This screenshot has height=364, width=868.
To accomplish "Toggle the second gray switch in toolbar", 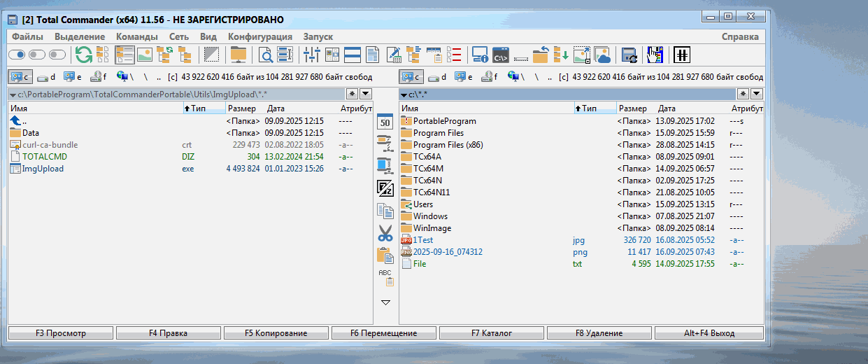I will pyautogui.click(x=38, y=55).
